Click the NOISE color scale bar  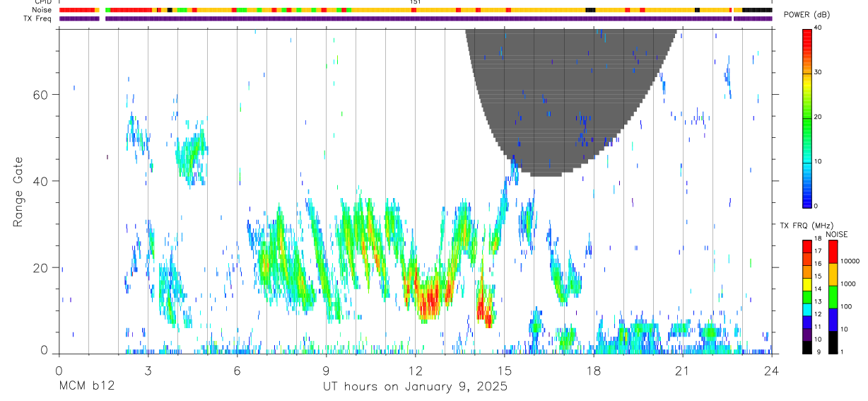click(x=833, y=296)
